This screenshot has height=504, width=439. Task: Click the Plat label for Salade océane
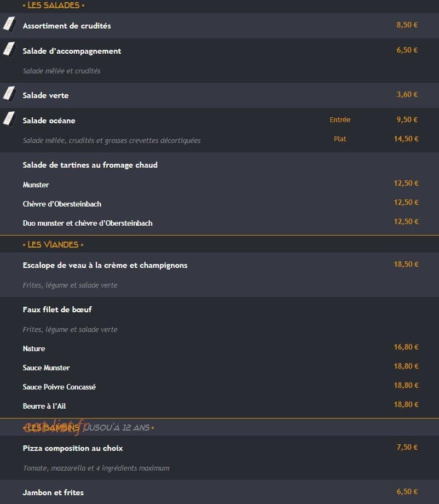pos(340,139)
